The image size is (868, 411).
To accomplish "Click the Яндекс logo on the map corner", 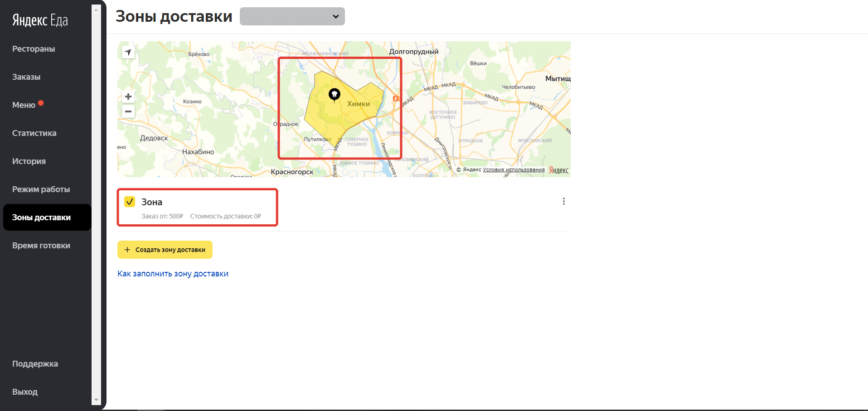I will (x=558, y=170).
